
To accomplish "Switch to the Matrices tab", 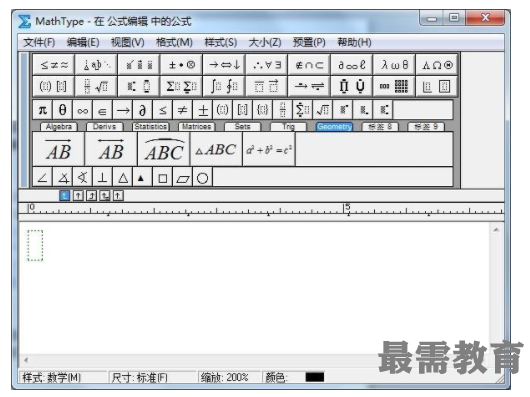I will pyautogui.click(x=196, y=126).
